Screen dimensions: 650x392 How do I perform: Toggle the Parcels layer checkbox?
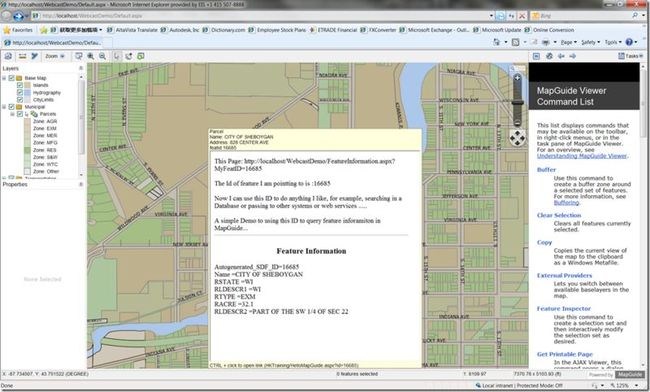click(20, 114)
